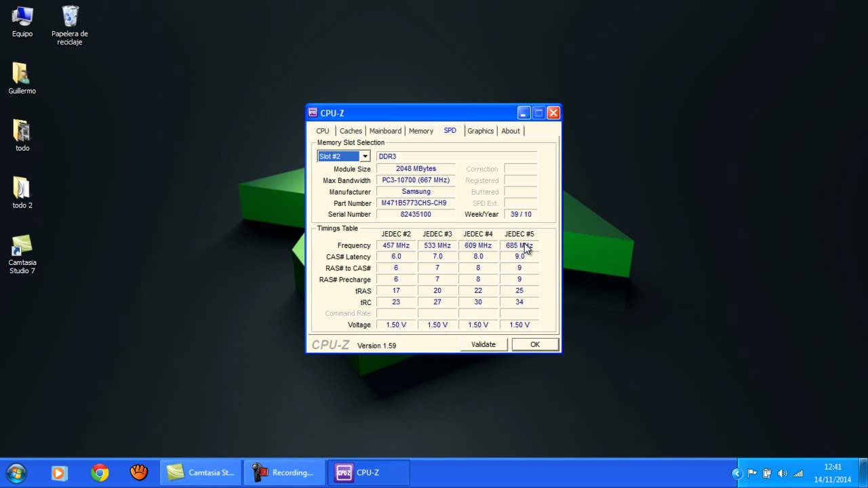Close the CPU-Z window
This screenshot has width=868, height=488.
coord(553,113)
